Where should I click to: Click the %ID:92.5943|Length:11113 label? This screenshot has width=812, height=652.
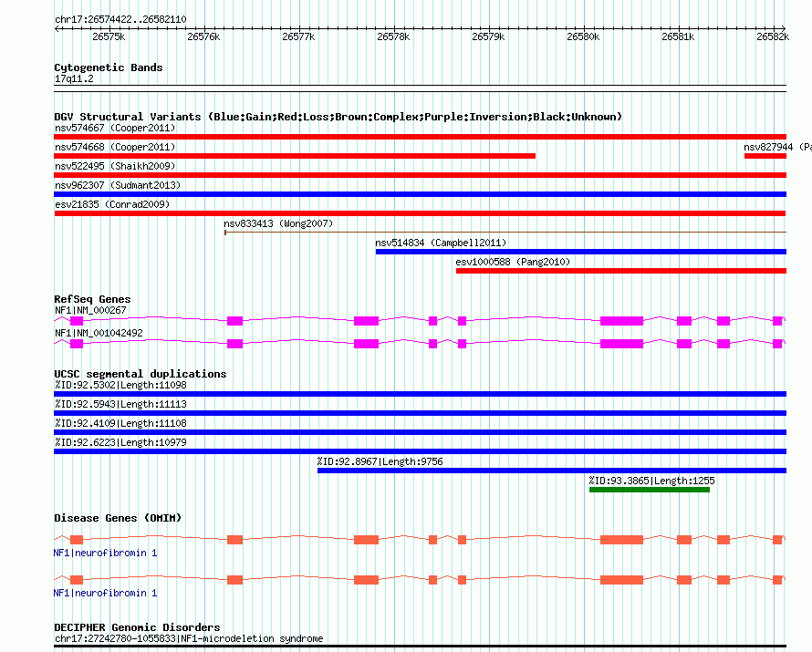tap(120, 404)
